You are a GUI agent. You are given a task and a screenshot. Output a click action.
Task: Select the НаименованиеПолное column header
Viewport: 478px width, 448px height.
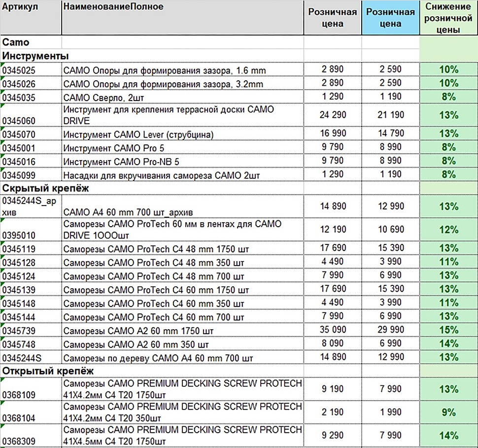point(183,17)
